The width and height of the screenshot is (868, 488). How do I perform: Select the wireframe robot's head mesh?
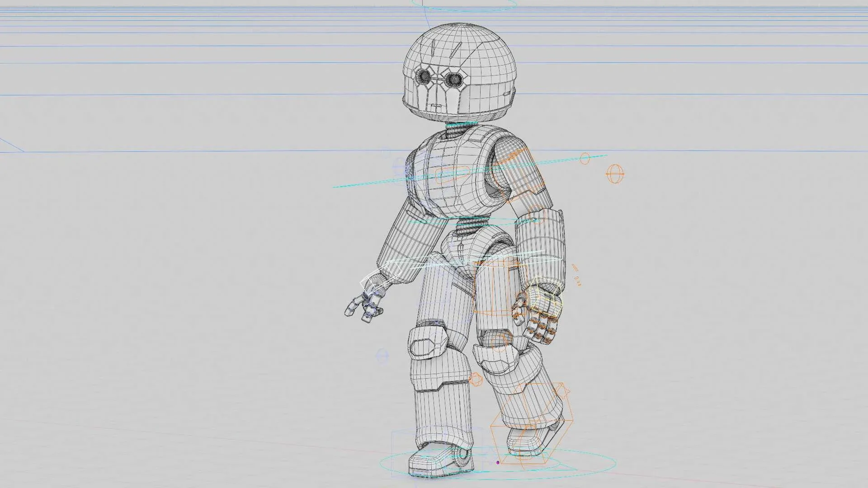(457, 68)
